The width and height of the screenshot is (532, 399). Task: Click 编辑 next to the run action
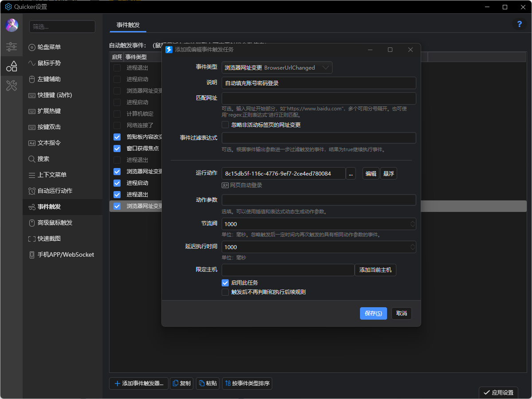pyautogui.click(x=371, y=173)
